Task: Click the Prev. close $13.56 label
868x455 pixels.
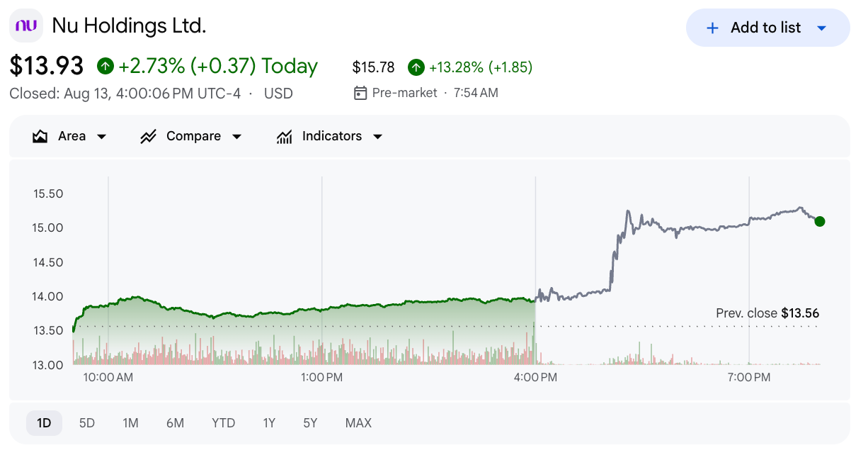Action: pos(767,313)
